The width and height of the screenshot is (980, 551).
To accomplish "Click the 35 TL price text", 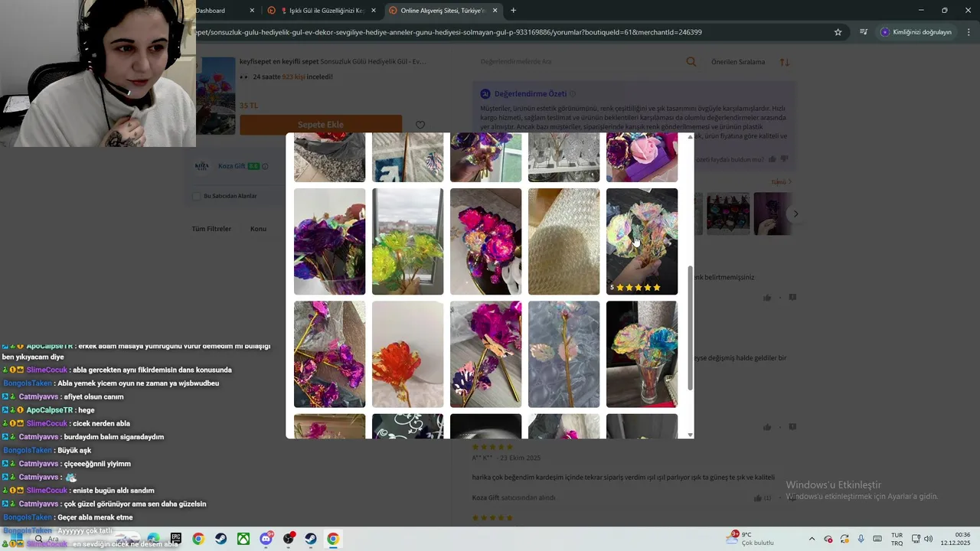I will click(x=249, y=106).
